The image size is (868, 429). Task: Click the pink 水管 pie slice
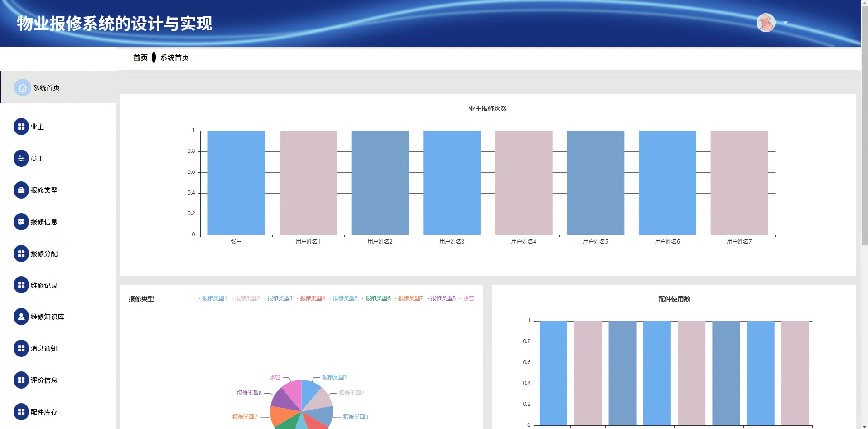click(x=294, y=393)
